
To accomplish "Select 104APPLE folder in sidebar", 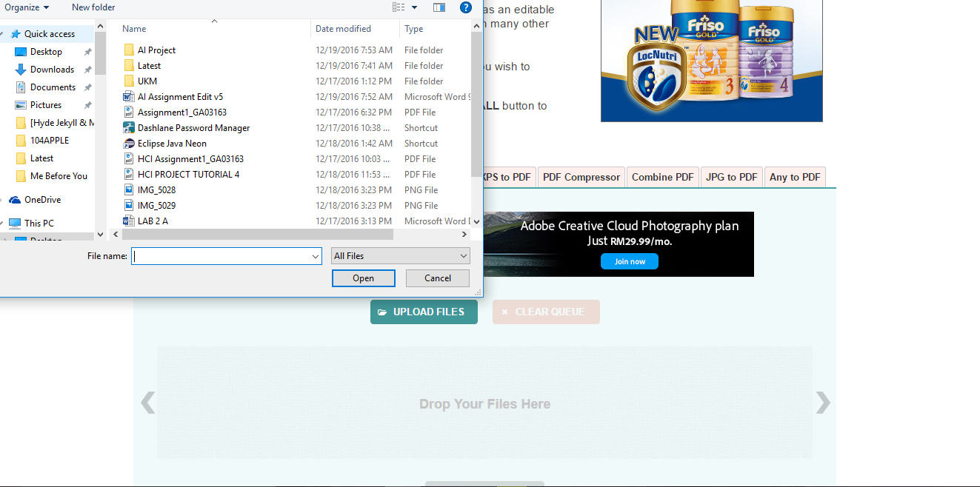I will pos(50,141).
